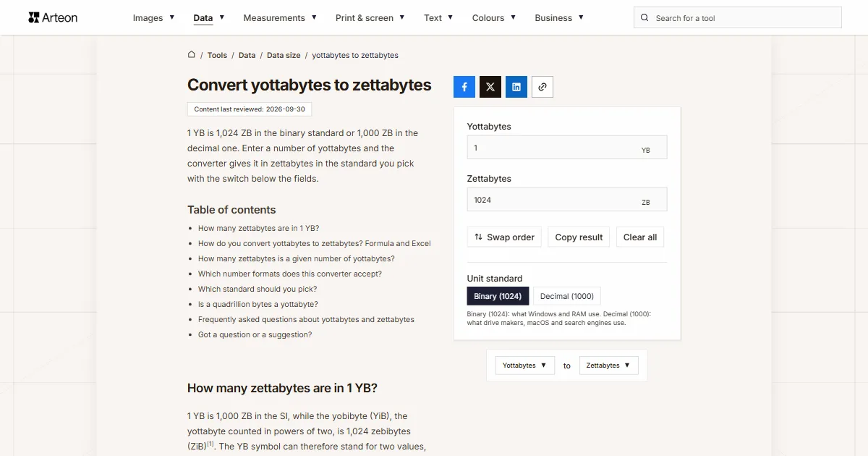Open the Data menu
Screen dimensions: 868x456
(x=209, y=18)
